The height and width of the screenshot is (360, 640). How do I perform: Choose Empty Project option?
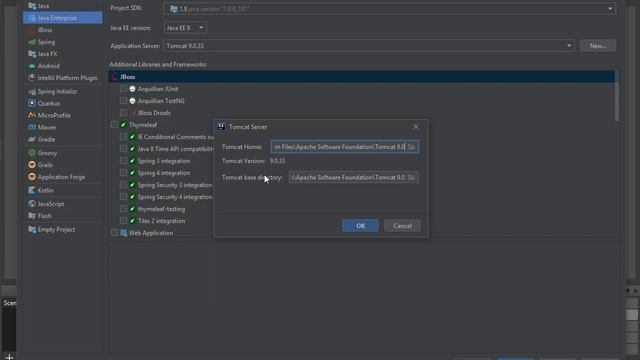(56, 229)
